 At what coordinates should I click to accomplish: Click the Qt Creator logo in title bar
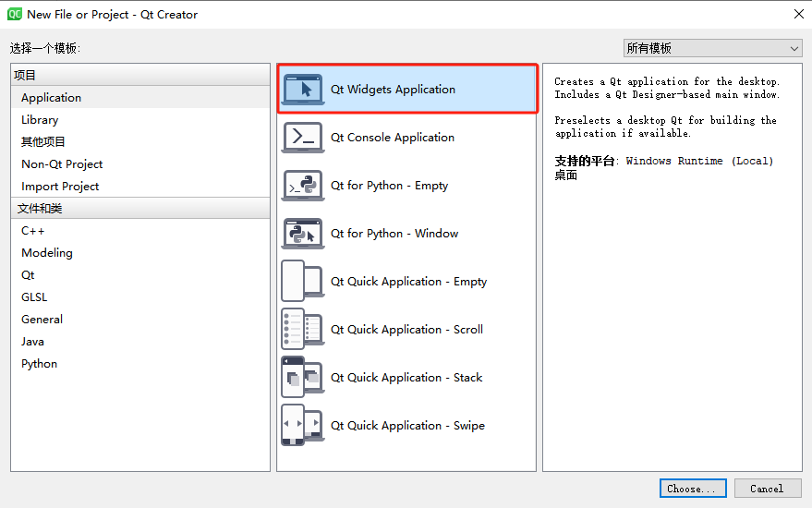coord(15,14)
